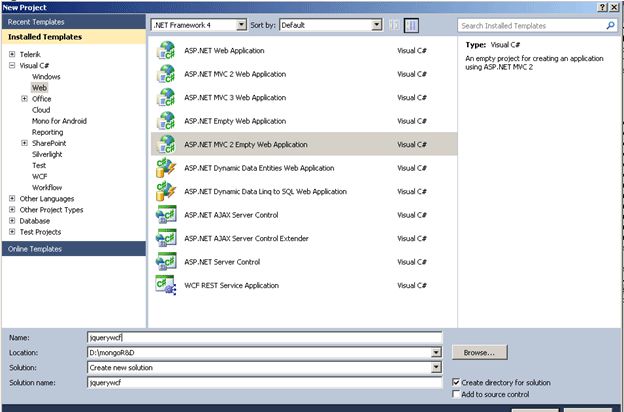Screen dimensions: 624x412
Task: Click the Solution name input field
Action: (x=265, y=383)
